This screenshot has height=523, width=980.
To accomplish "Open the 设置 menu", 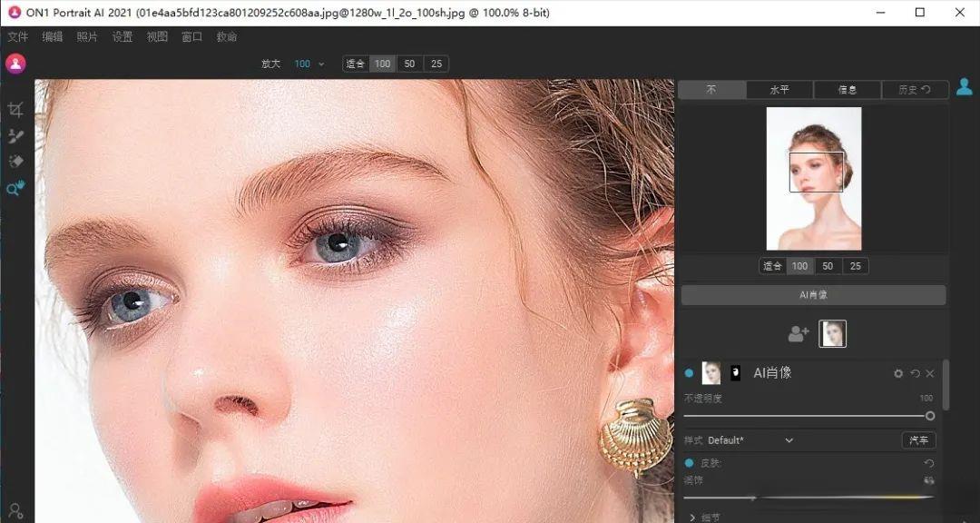I will [122, 37].
